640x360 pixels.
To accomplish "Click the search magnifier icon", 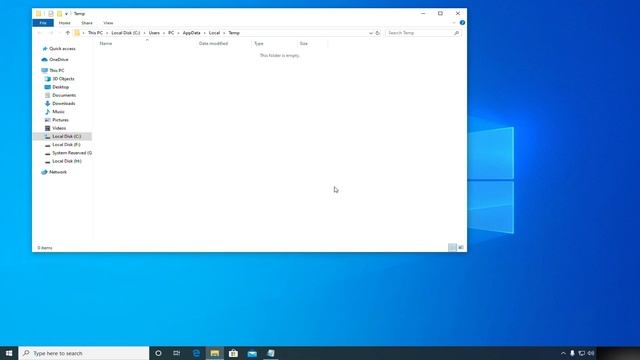I will 457,33.
